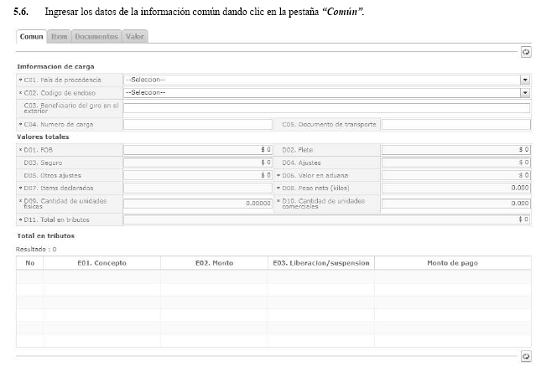536x367 pixels.
Task: Click the E01. Concepto column header
Action: click(102, 263)
